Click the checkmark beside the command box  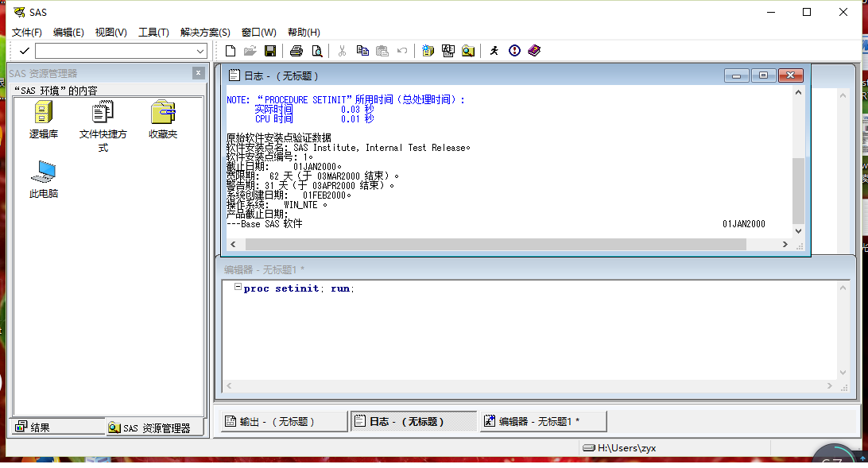tap(25, 51)
